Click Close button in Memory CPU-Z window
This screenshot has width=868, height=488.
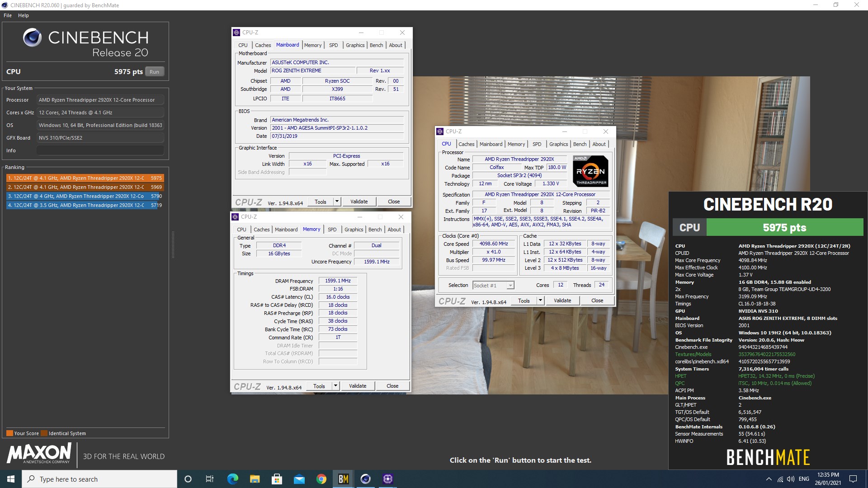click(x=392, y=386)
